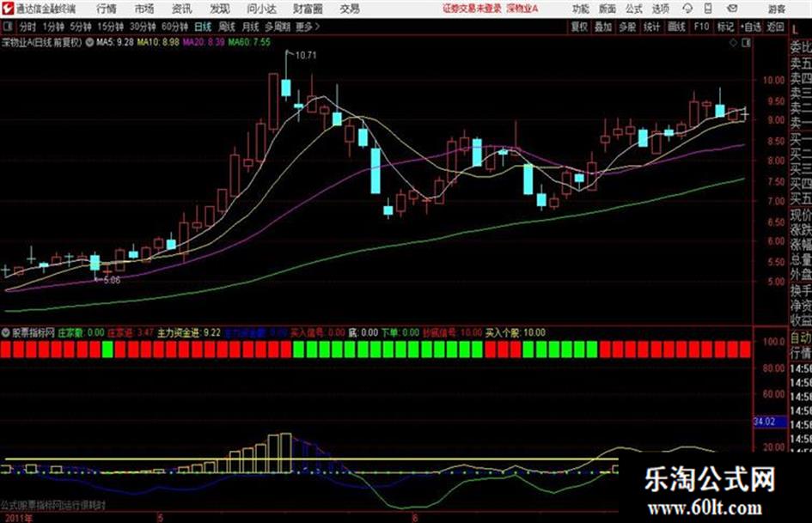The height and width of the screenshot is (523, 812).
Task: Click the 庄家散: 0.00 indicator value
Action: (x=82, y=332)
